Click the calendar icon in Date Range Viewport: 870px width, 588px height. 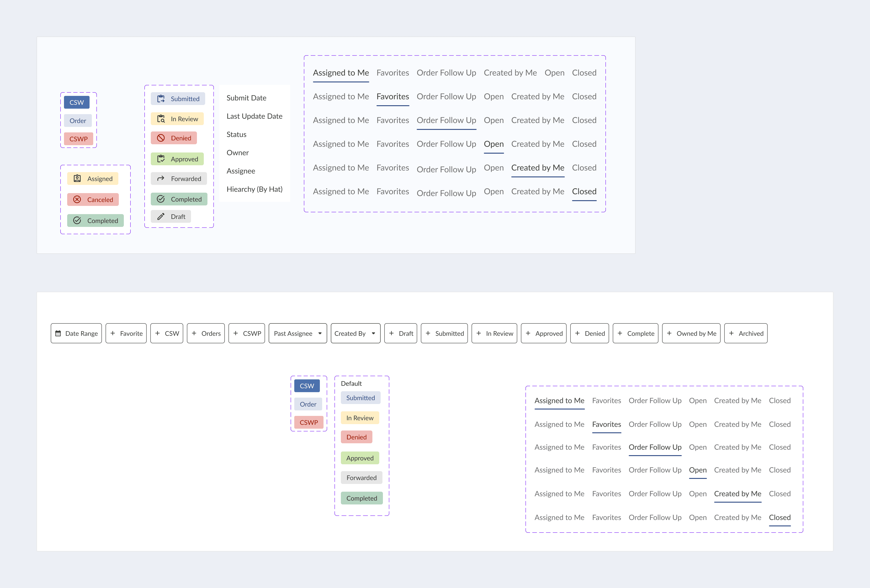point(58,333)
